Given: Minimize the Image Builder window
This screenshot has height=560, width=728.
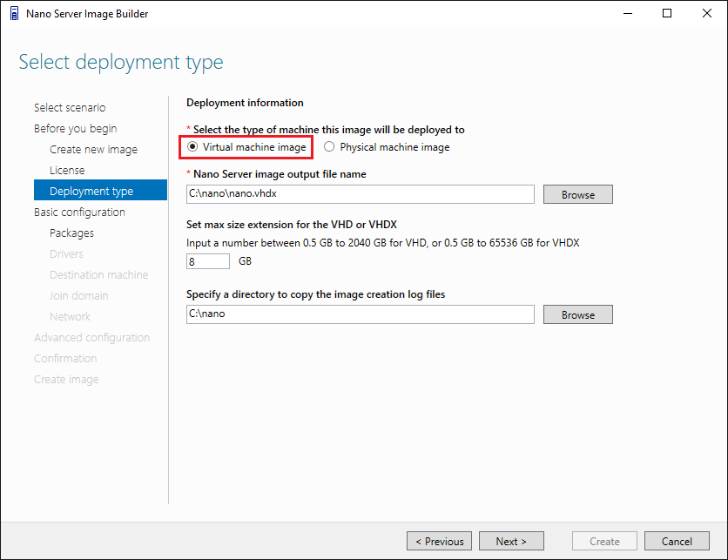Looking at the screenshot, I should [x=628, y=13].
